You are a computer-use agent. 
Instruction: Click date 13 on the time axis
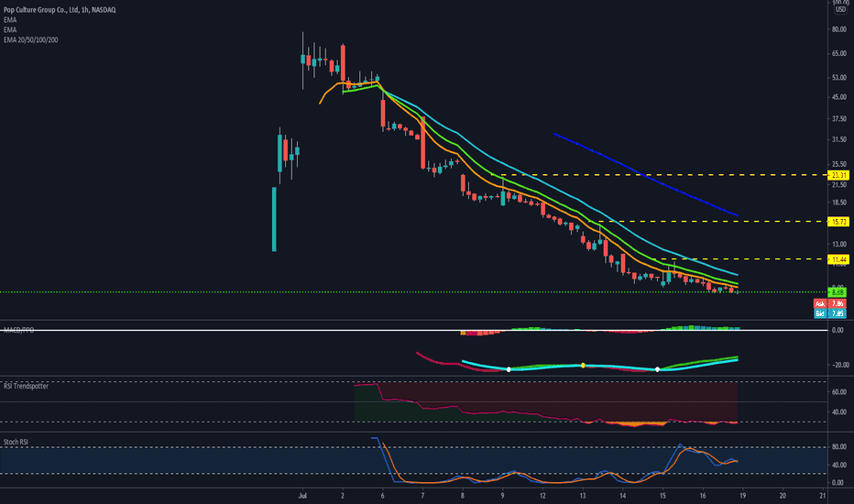pyautogui.click(x=582, y=496)
